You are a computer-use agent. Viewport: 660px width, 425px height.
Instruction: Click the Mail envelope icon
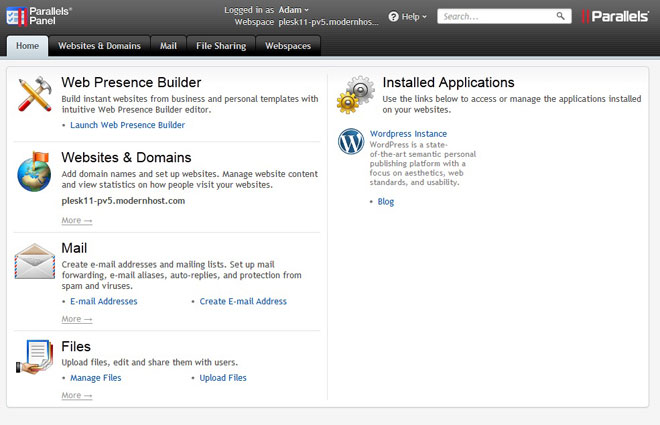(35, 261)
